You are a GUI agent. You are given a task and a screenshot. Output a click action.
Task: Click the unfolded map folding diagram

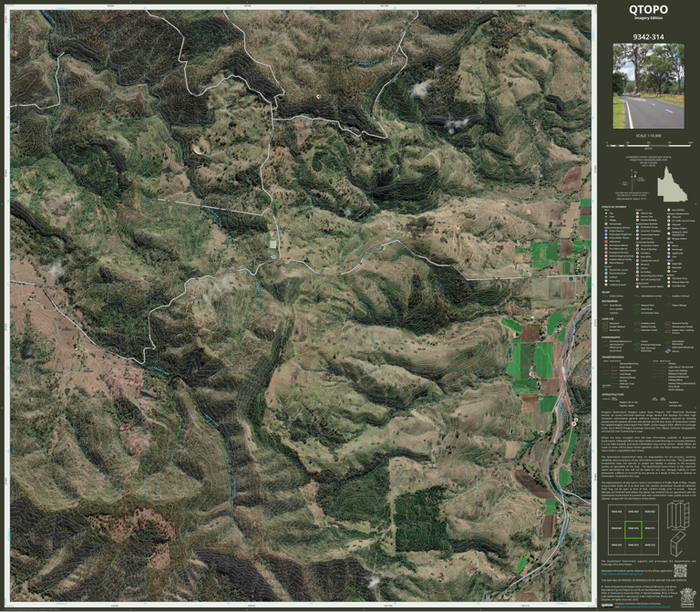tap(677, 514)
